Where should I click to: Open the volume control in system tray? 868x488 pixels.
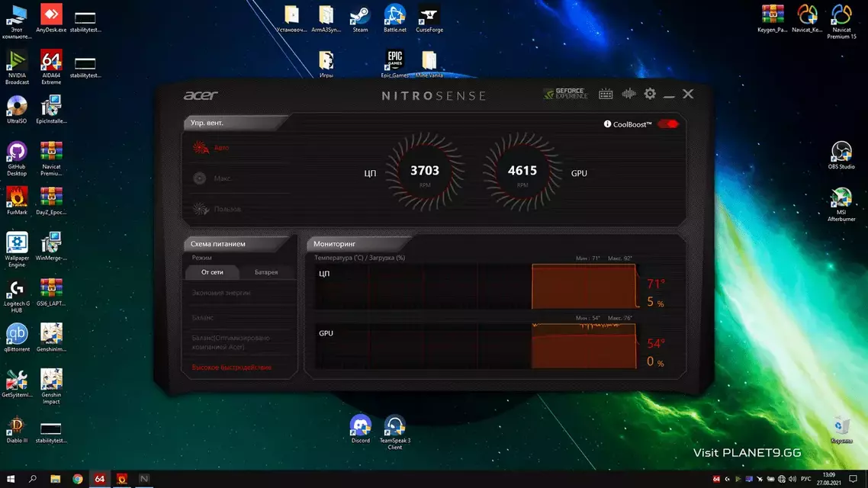[792, 479]
